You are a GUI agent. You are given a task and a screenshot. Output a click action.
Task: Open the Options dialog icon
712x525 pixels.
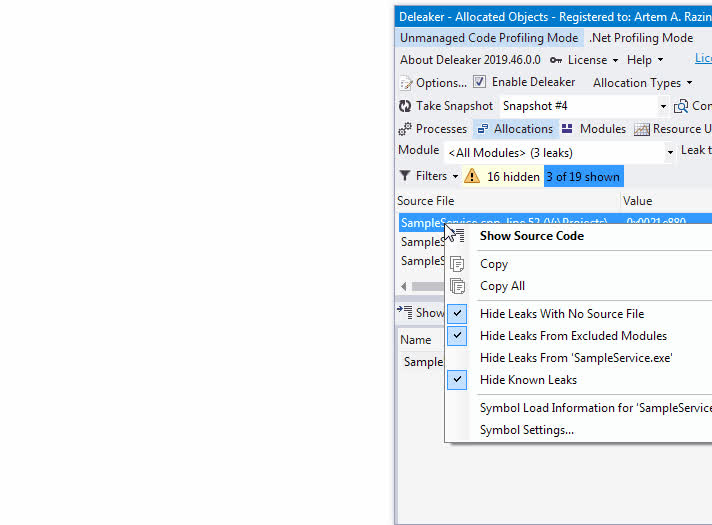[x=405, y=83]
